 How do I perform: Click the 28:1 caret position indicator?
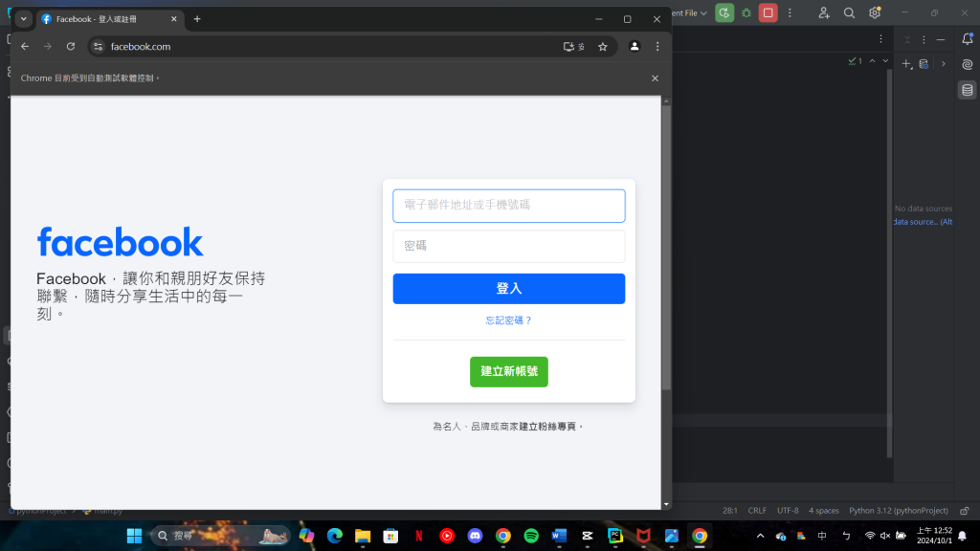point(730,511)
